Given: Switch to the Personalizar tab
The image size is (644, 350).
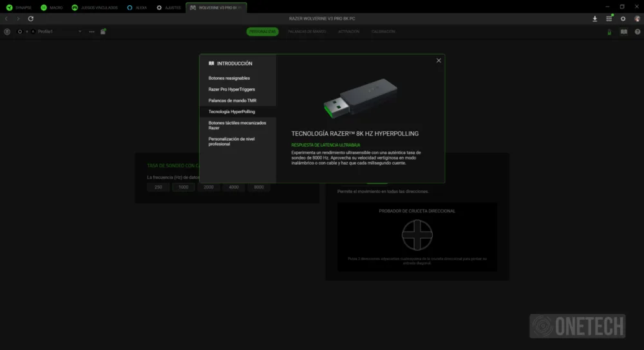Looking at the screenshot, I should (263, 32).
